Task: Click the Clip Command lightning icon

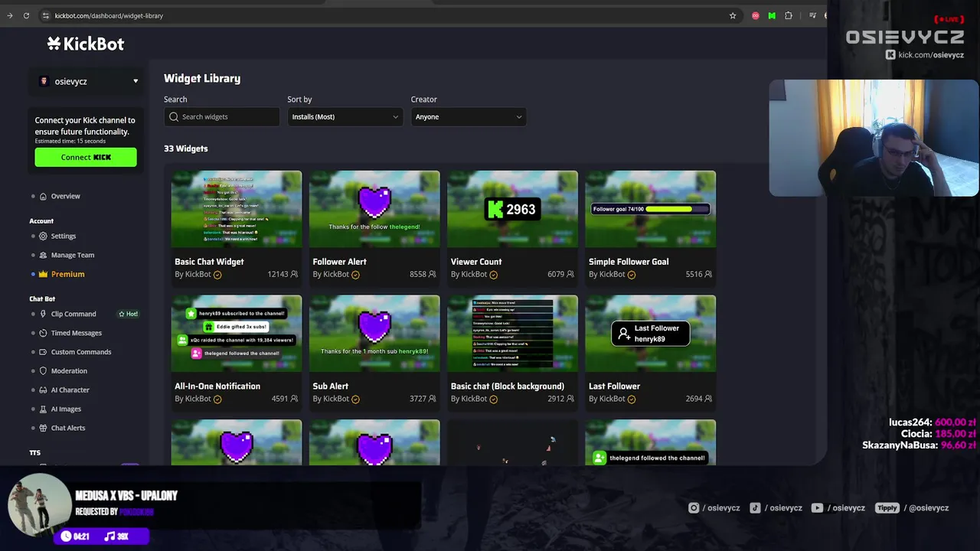Action: coord(44,314)
